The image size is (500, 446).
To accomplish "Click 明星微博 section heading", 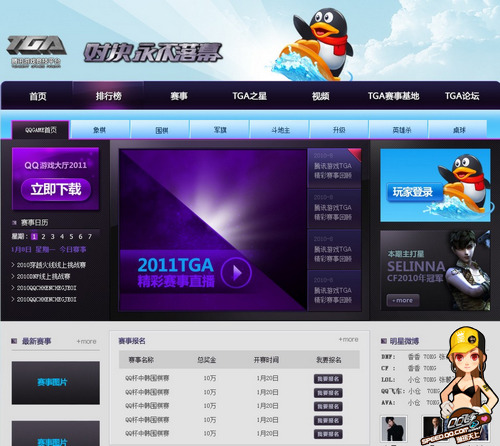I will coord(404,341).
